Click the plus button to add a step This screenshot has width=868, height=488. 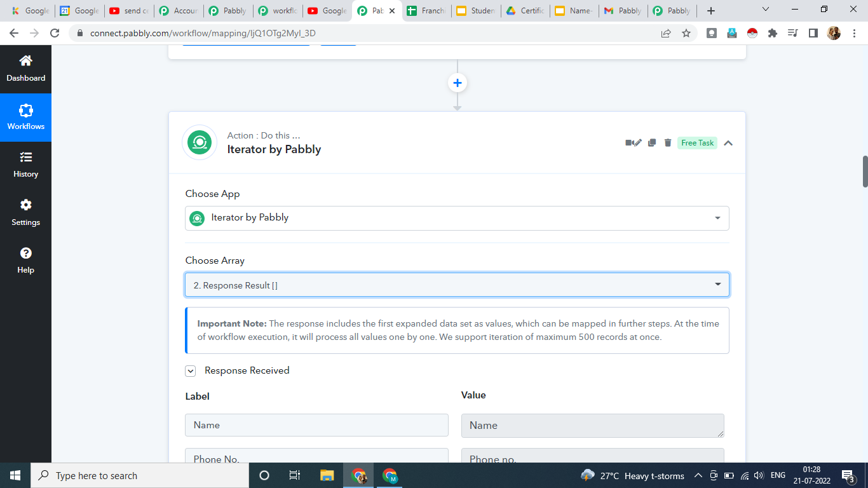click(457, 83)
